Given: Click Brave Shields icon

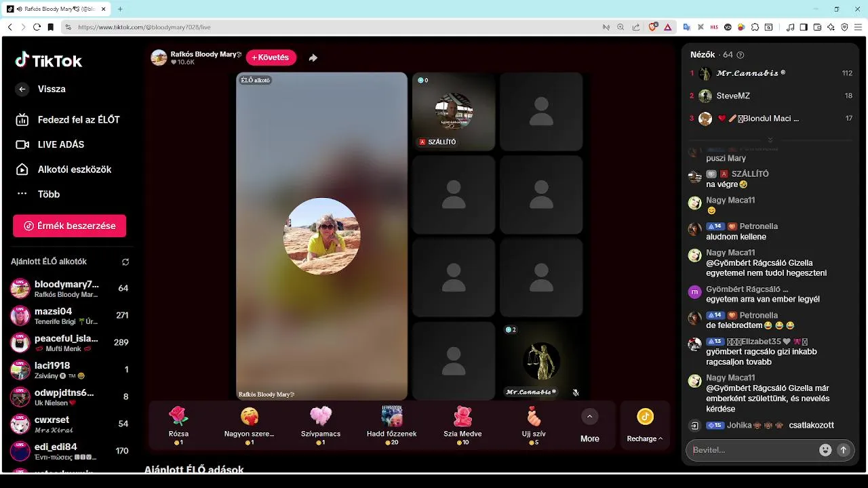Looking at the screenshot, I should pos(653,27).
